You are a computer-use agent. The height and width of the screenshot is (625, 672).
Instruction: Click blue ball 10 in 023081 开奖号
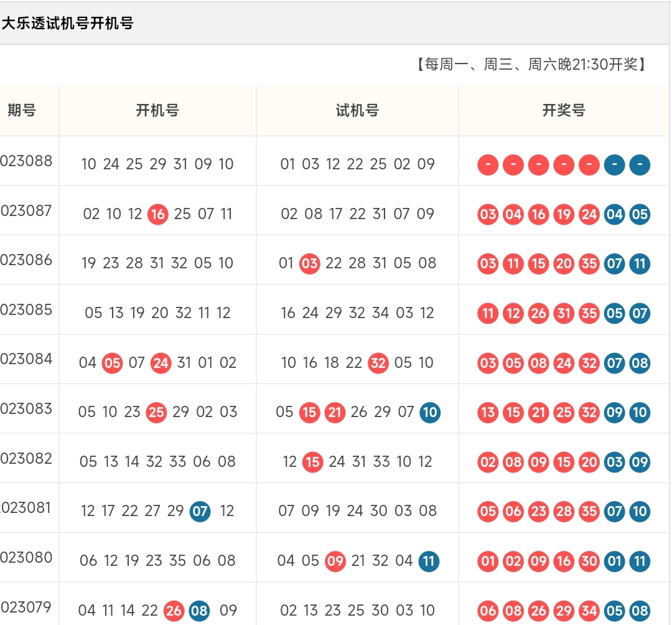(x=640, y=512)
